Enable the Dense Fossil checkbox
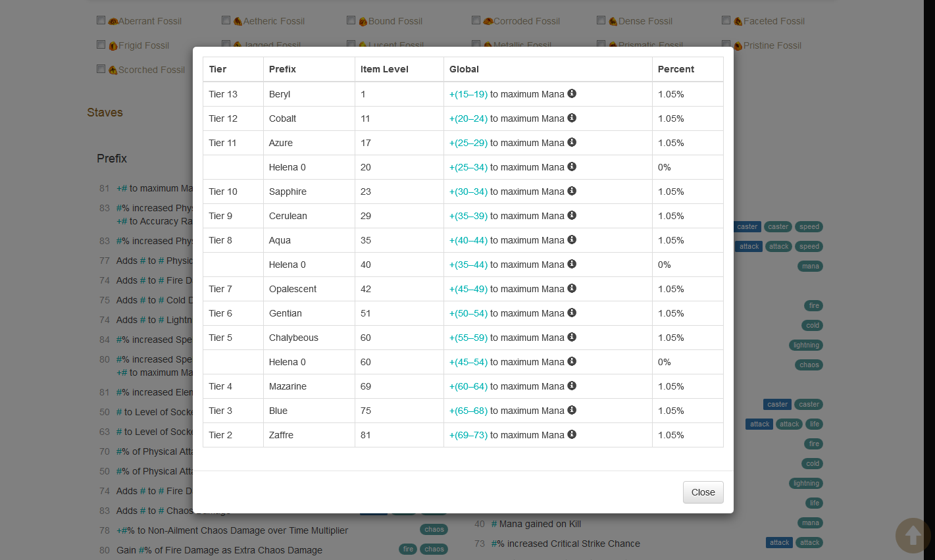 coord(601,20)
